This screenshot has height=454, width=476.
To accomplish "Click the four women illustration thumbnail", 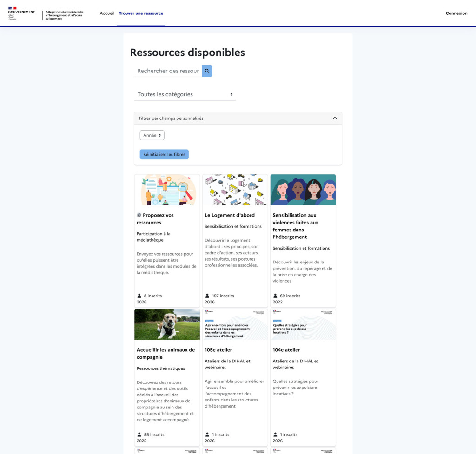I will [303, 190].
